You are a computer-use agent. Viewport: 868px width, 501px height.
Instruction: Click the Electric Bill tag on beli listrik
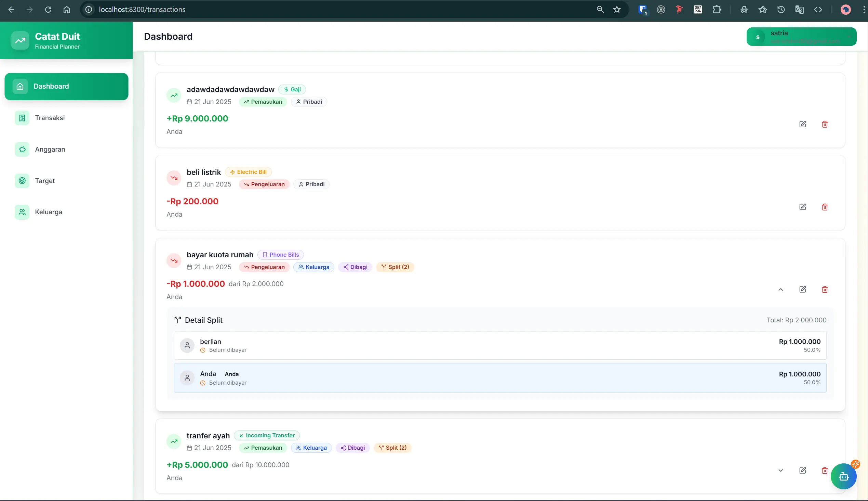point(248,172)
